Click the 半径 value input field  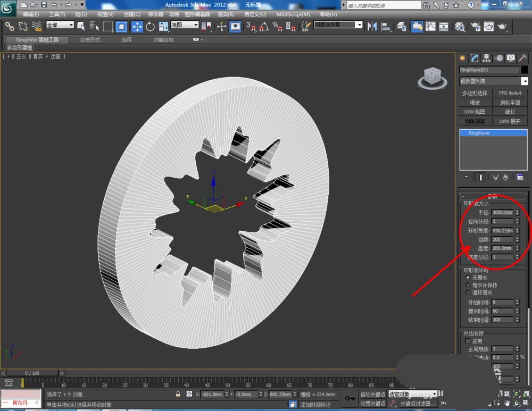click(x=502, y=212)
